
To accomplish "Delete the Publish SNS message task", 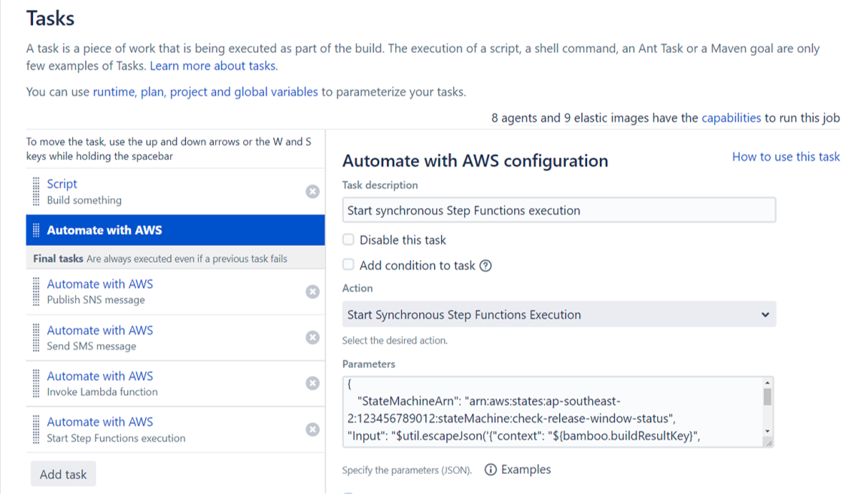I will [x=312, y=291].
